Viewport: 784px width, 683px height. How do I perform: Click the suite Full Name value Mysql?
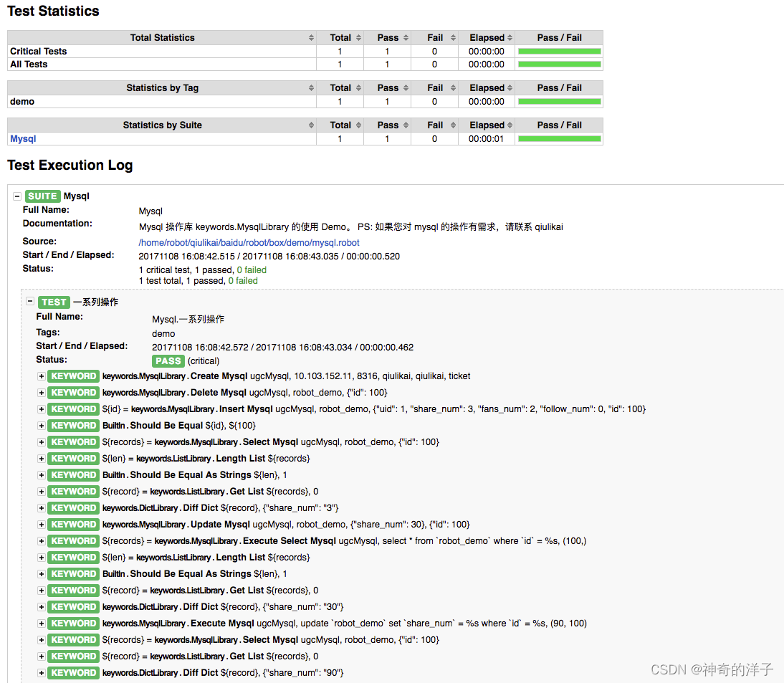tap(150, 211)
